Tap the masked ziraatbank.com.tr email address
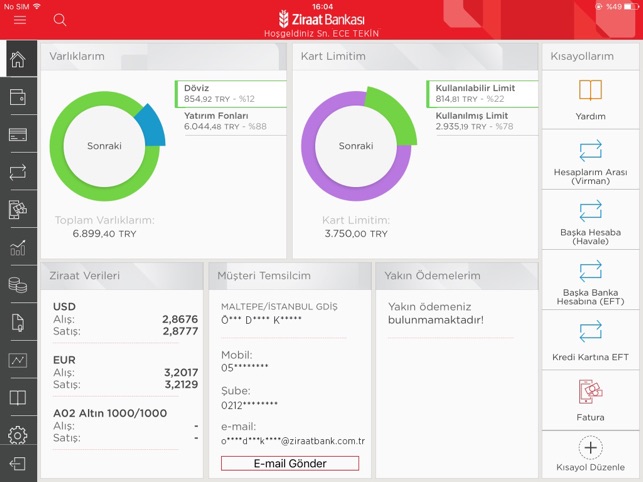This screenshot has width=643, height=482. pos(293,441)
